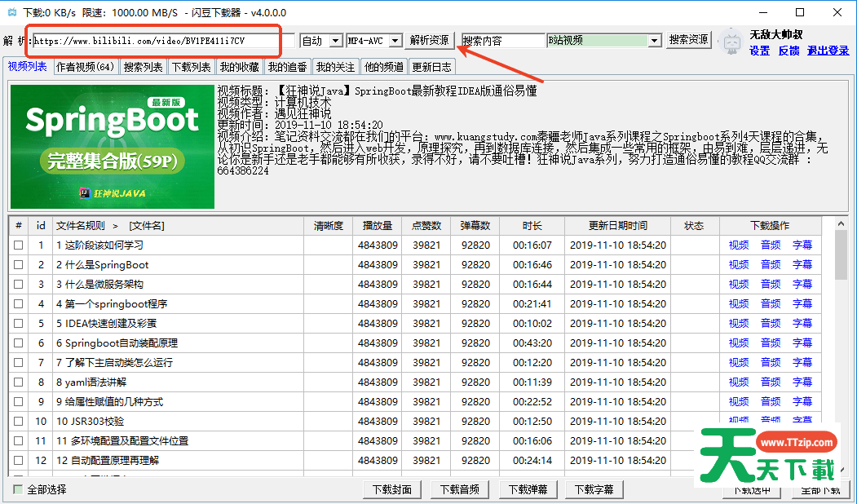This screenshot has height=504, width=857.
Task: Open the 自动 quality dropdown
Action: pos(321,40)
